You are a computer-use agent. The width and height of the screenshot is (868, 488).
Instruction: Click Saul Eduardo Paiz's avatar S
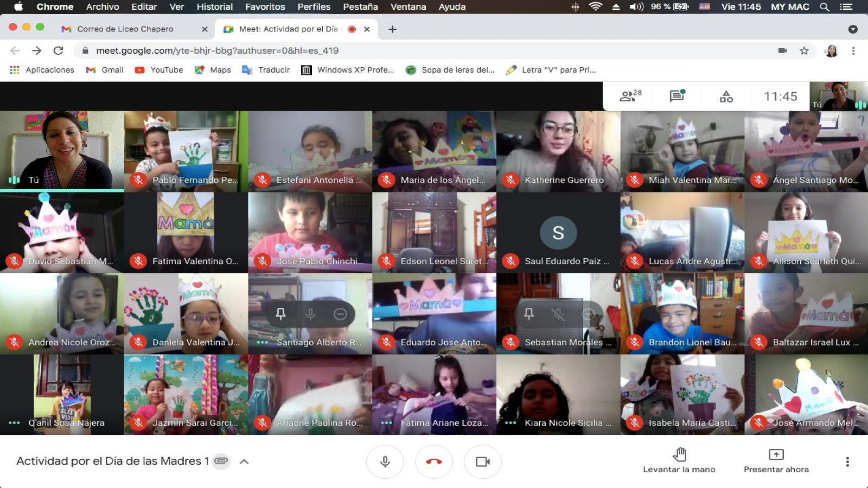click(x=558, y=233)
